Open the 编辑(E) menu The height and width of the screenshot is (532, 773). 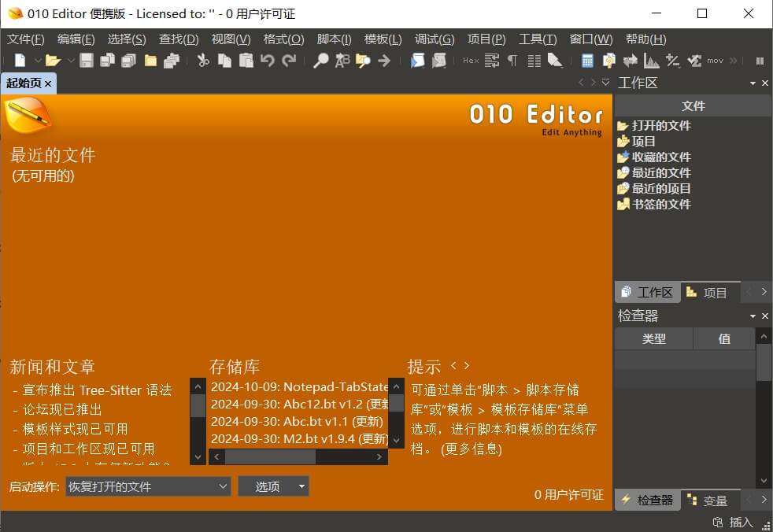click(x=76, y=39)
